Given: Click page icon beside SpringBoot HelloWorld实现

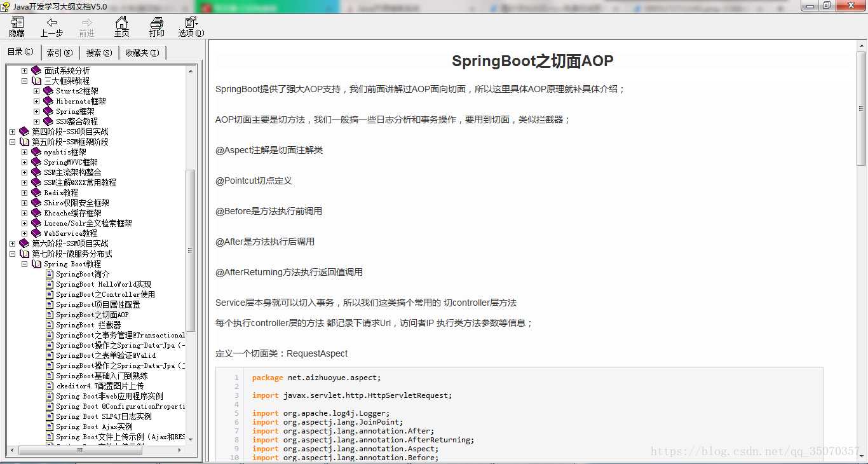Looking at the screenshot, I should click(50, 284).
